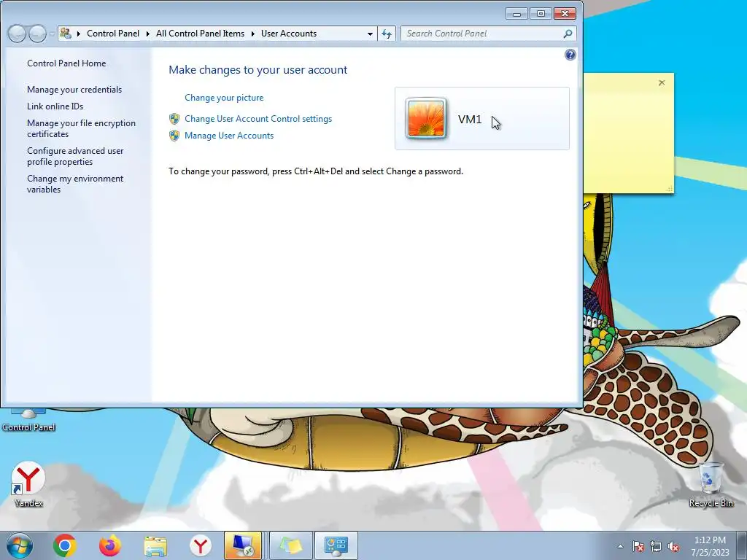Open Windows Explorer folder icon on taskbar
Image resolution: width=747 pixels, height=560 pixels.
[155, 546]
